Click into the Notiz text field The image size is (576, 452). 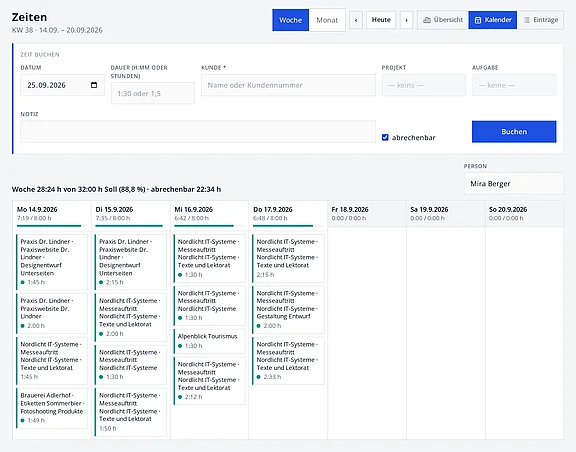(198, 132)
